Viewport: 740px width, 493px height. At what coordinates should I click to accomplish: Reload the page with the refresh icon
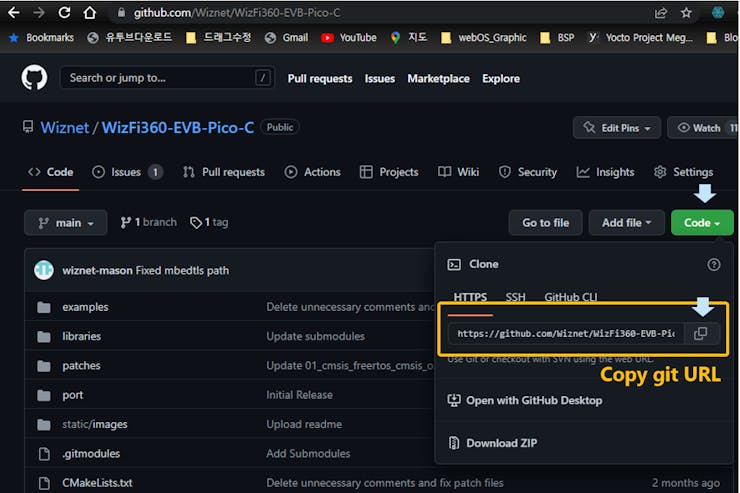coord(64,13)
